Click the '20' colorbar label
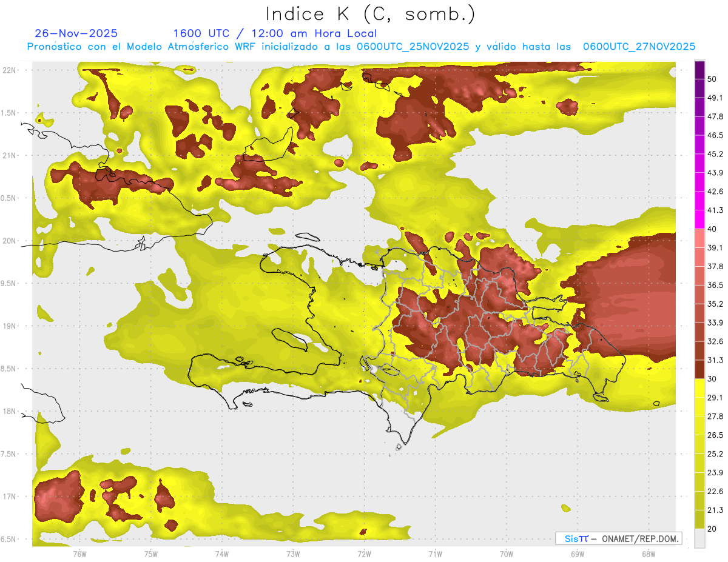Image resolution: width=728 pixels, height=562 pixels. click(x=712, y=529)
